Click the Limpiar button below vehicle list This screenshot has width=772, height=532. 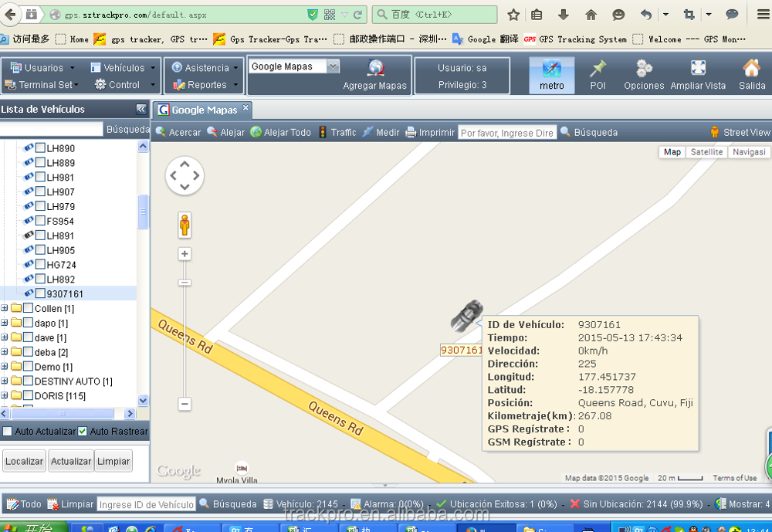tap(113, 461)
